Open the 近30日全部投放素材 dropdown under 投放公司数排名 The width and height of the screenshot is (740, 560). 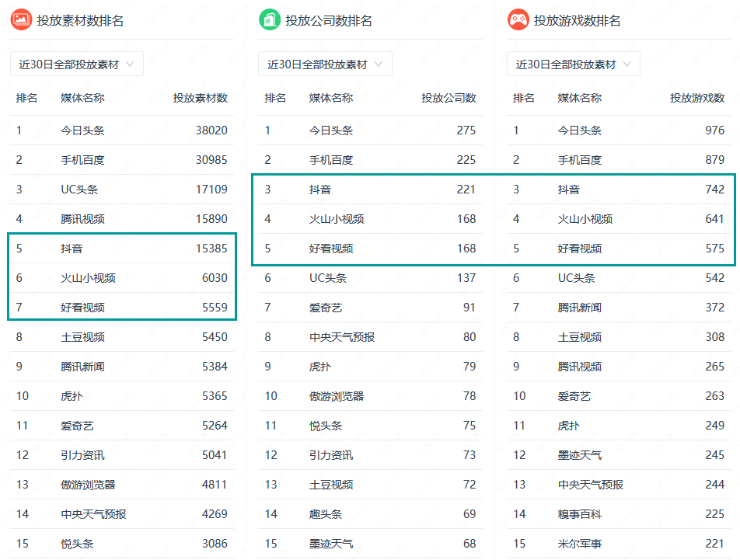325,64
